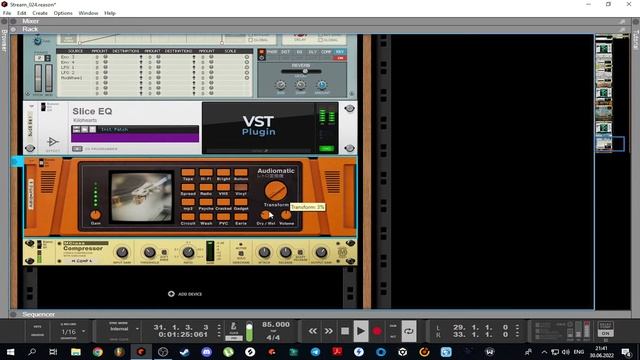
Task: Toggle the metronome Click button
Action: [x=234, y=327]
